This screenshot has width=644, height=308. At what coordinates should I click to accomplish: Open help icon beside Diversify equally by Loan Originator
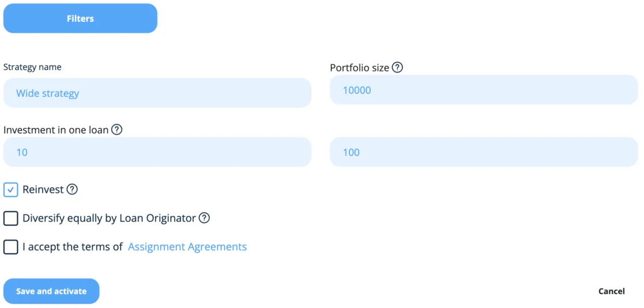pyautogui.click(x=204, y=218)
